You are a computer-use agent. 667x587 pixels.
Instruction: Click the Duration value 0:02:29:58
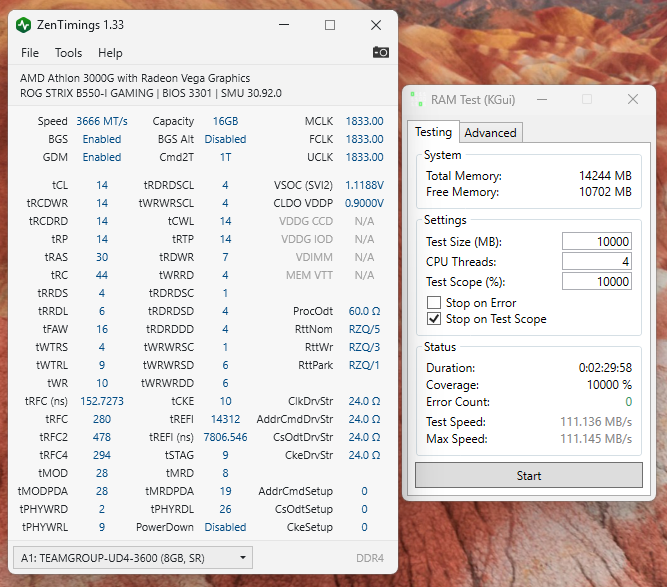[605, 368]
